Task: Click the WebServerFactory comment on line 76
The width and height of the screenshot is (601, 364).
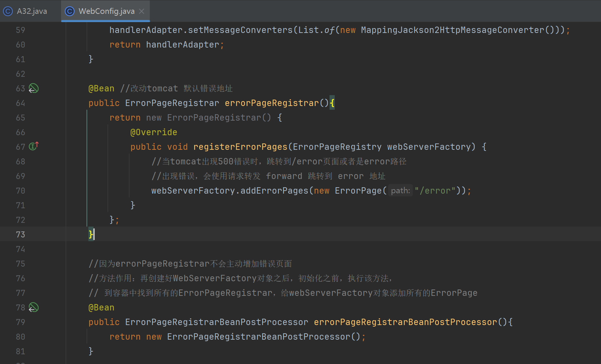Action: [x=241, y=278]
